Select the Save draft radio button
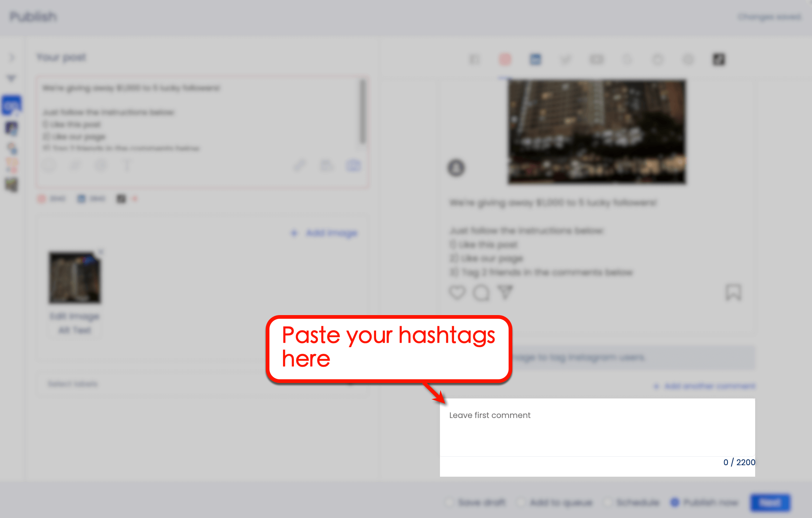 point(450,503)
